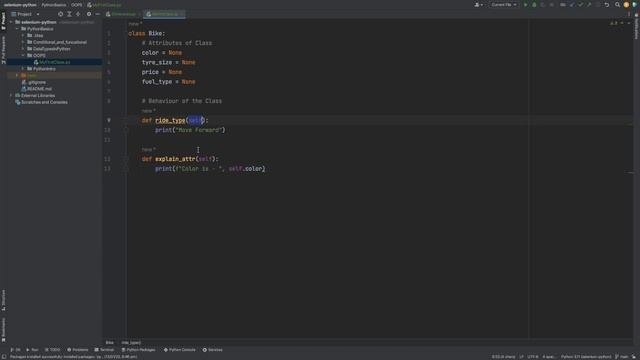This screenshot has height=360, width=640.
Task: Click the Undo/rollback arrow icon
Action: (x=607, y=5)
